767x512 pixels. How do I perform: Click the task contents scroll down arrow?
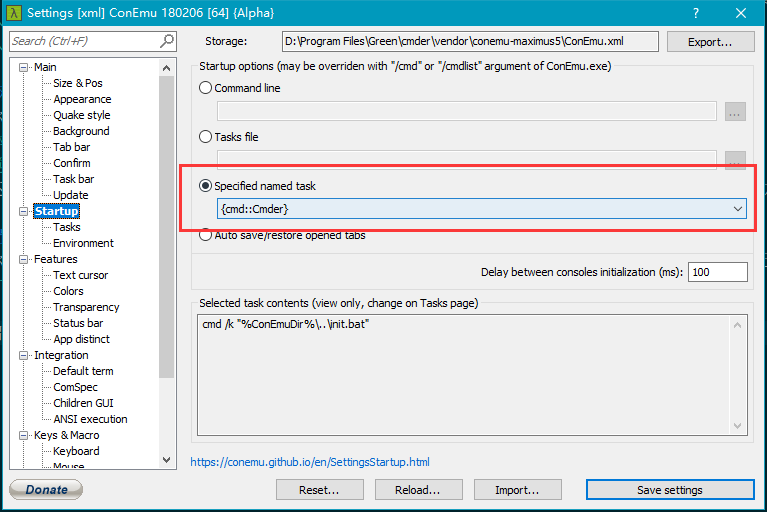pos(737,426)
